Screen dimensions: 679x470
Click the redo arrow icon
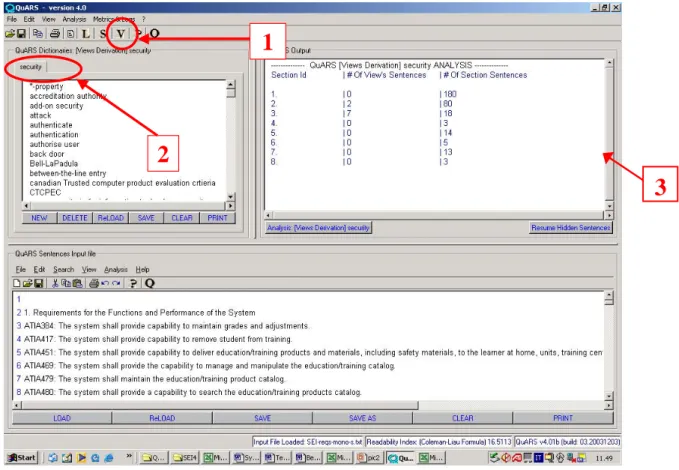pos(116,283)
